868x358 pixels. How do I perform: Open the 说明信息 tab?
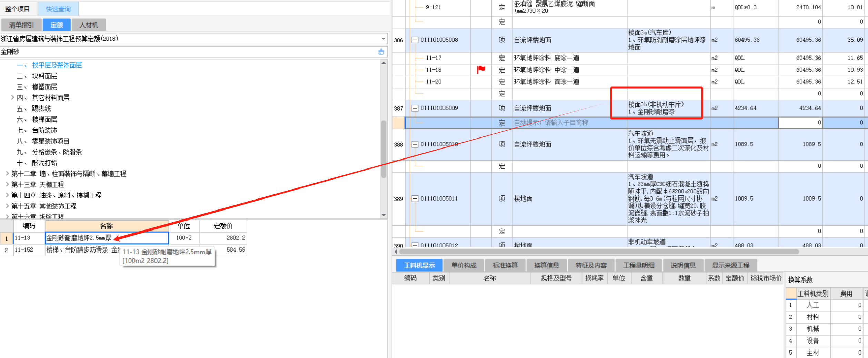click(683, 265)
